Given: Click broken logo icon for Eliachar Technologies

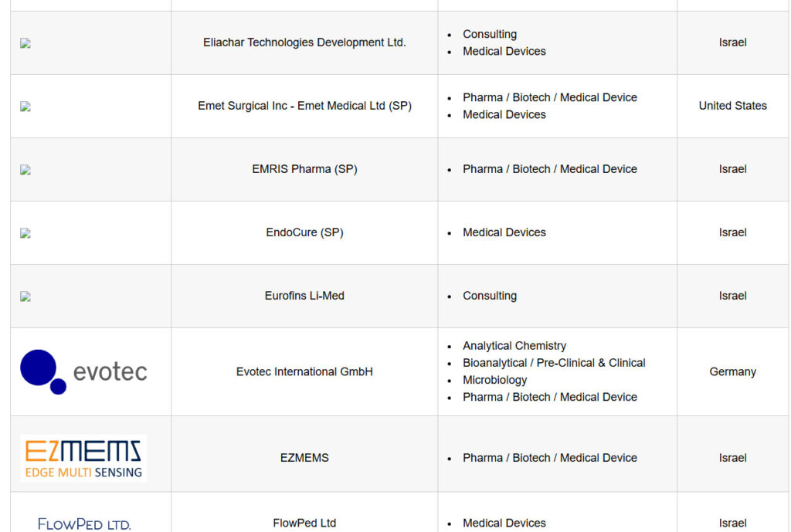Looking at the screenshot, I should click(25, 43).
